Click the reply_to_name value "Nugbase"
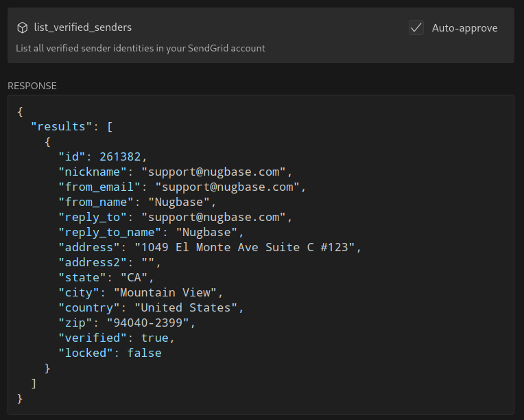524x420 pixels. click(206, 233)
